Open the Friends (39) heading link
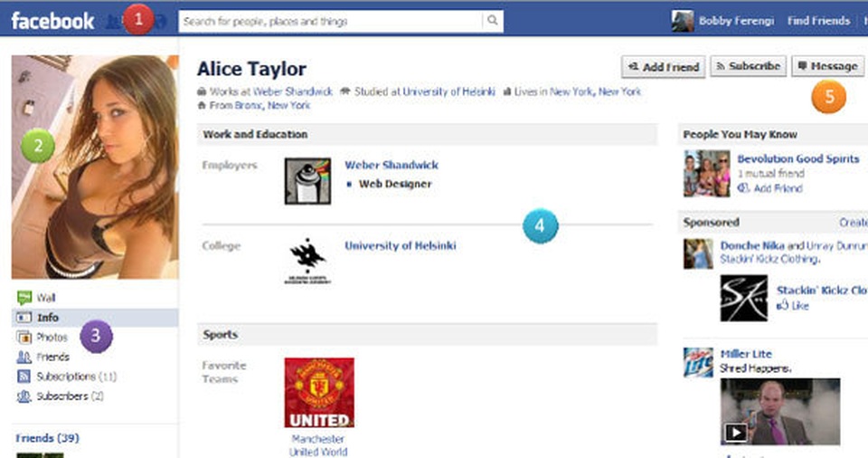 click(47, 438)
